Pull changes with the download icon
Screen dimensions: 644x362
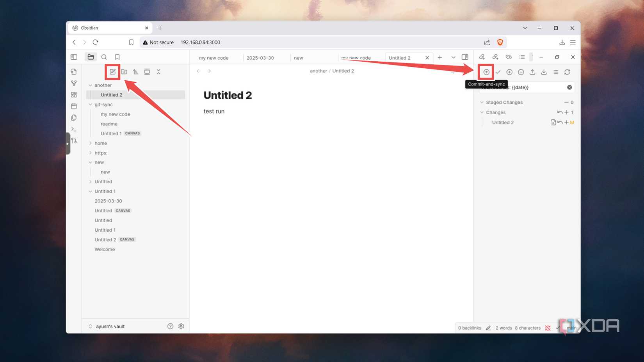point(544,72)
